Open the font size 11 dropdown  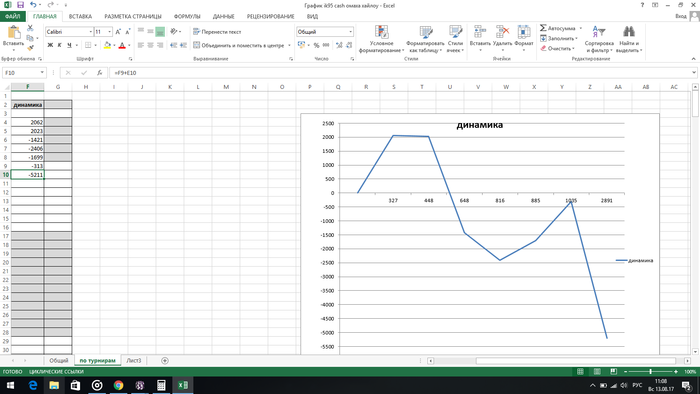coord(109,32)
